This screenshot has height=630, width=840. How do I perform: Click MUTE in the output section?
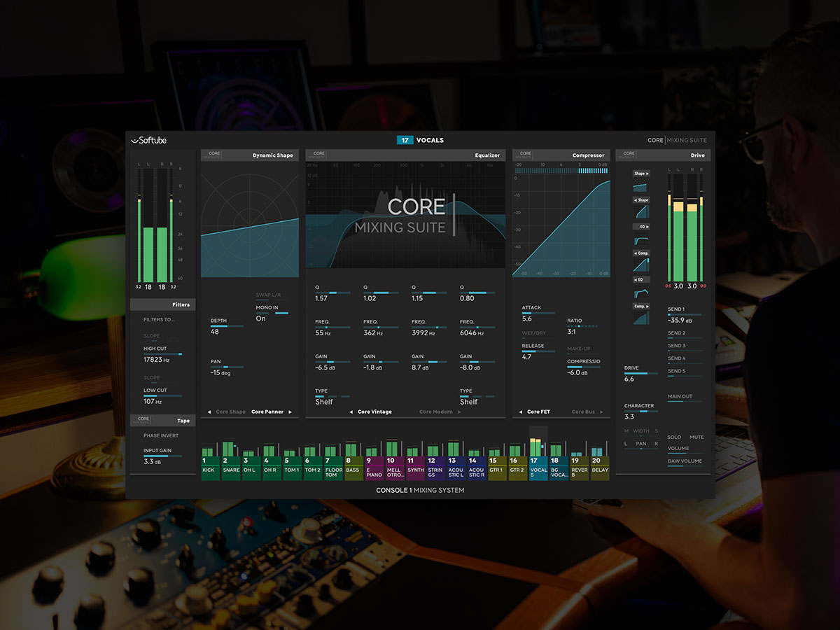697,436
